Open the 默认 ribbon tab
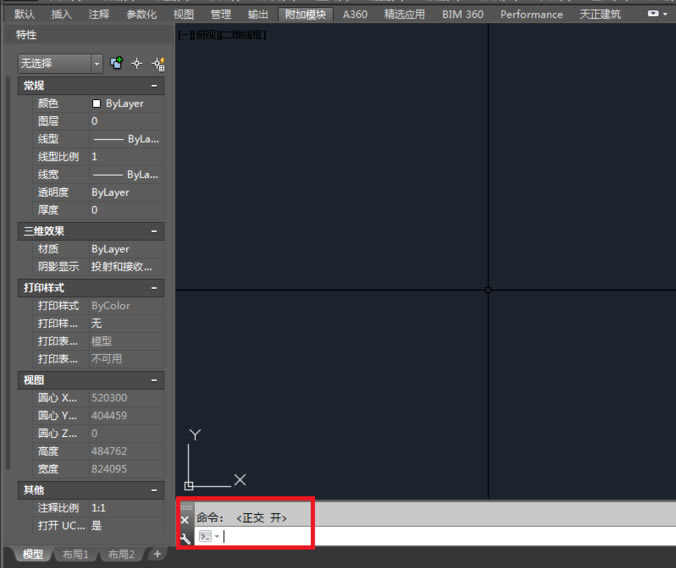This screenshot has width=676, height=568. pos(24,15)
